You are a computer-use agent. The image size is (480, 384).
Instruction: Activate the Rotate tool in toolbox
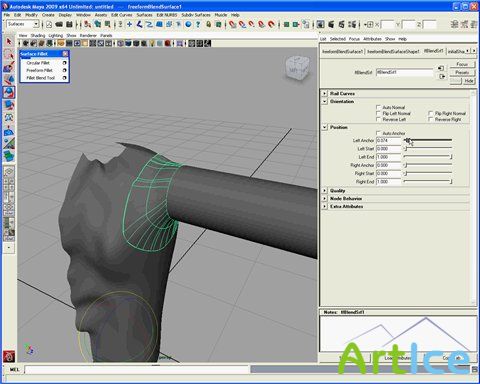click(9, 92)
